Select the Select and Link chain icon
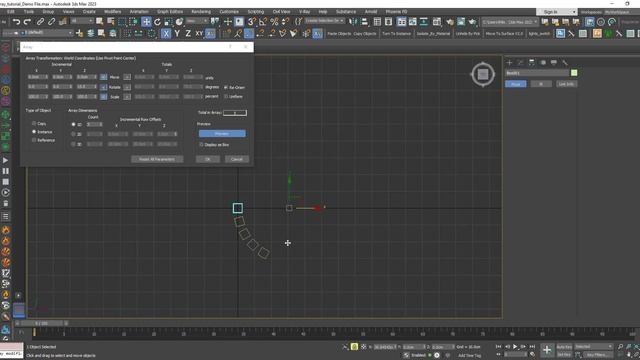 (x=40, y=22)
